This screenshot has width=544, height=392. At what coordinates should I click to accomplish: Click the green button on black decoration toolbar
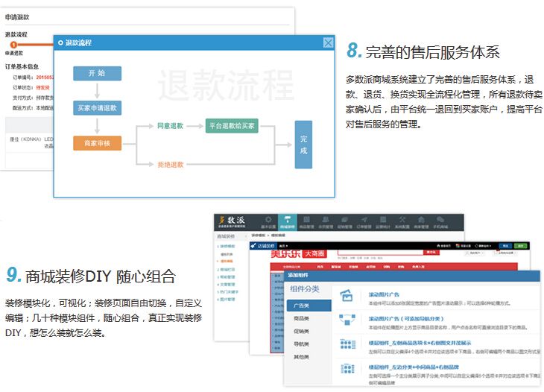coord(520,246)
